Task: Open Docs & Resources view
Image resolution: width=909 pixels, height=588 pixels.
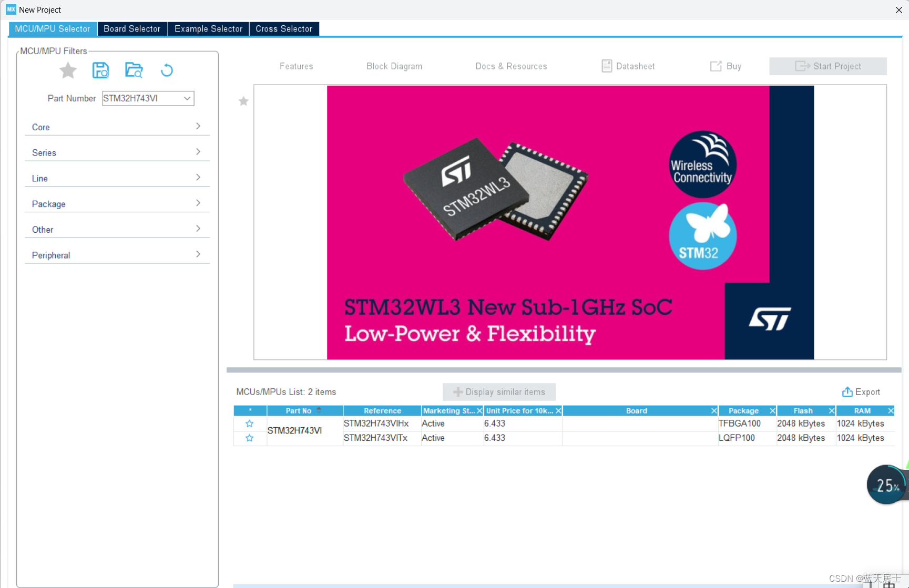Action: pyautogui.click(x=511, y=66)
